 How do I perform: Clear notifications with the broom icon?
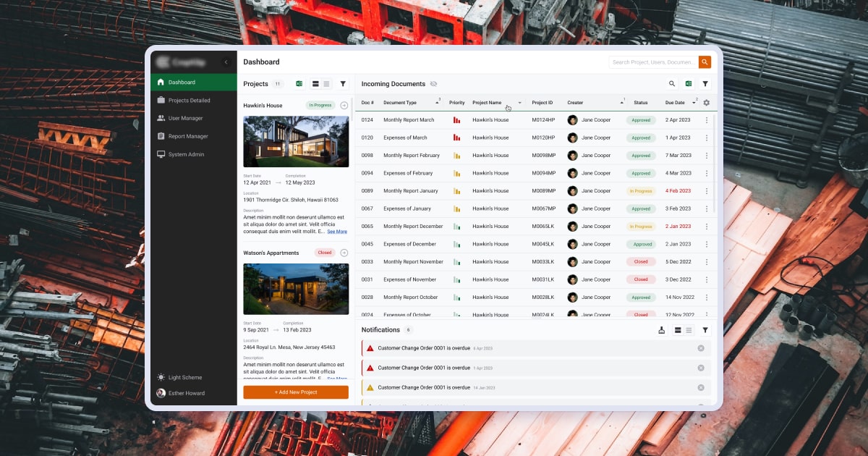(662, 330)
